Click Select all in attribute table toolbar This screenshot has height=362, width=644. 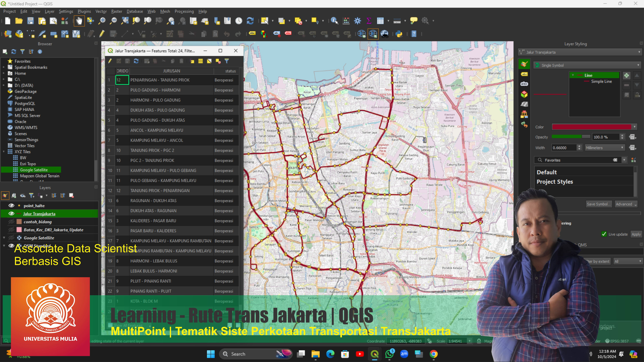pos(200,61)
